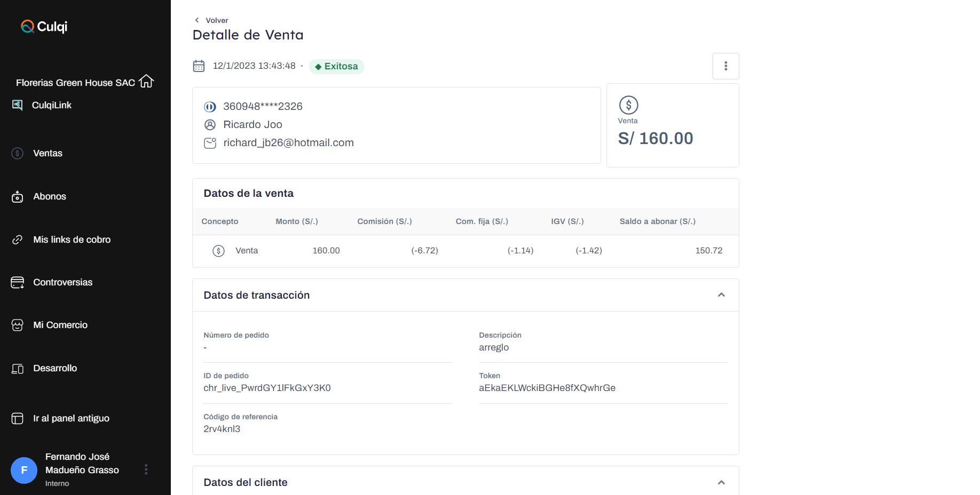Click the Mi Comercio store icon
980x495 pixels.
coord(18,325)
